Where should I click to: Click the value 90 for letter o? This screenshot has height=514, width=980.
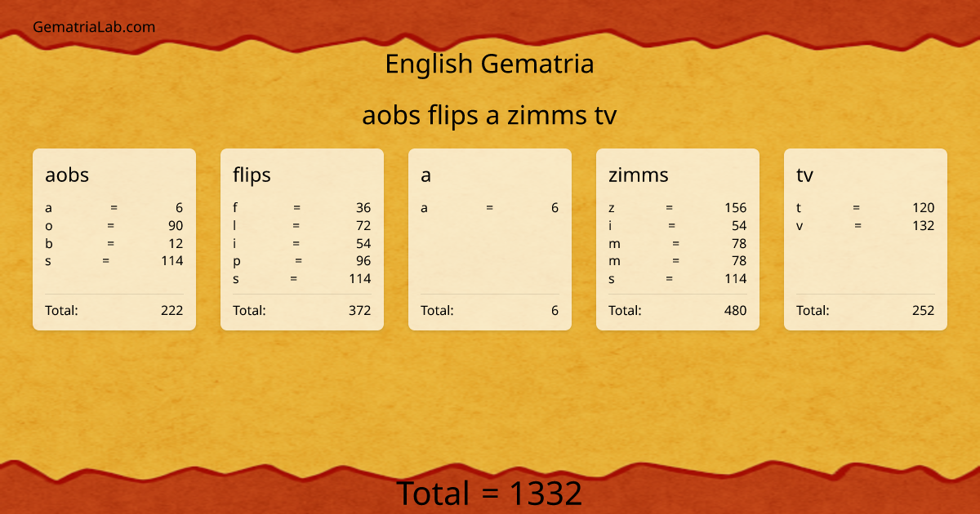click(175, 225)
